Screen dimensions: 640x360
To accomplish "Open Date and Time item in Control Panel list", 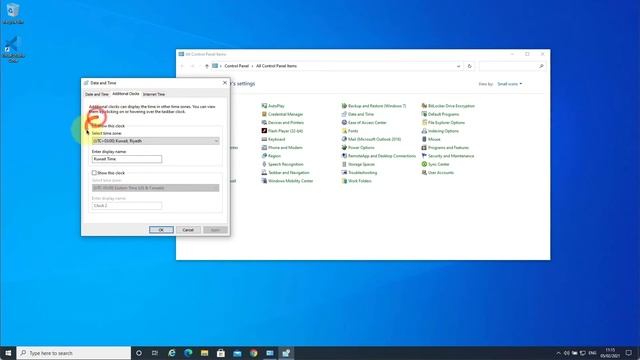I will (x=358, y=114).
